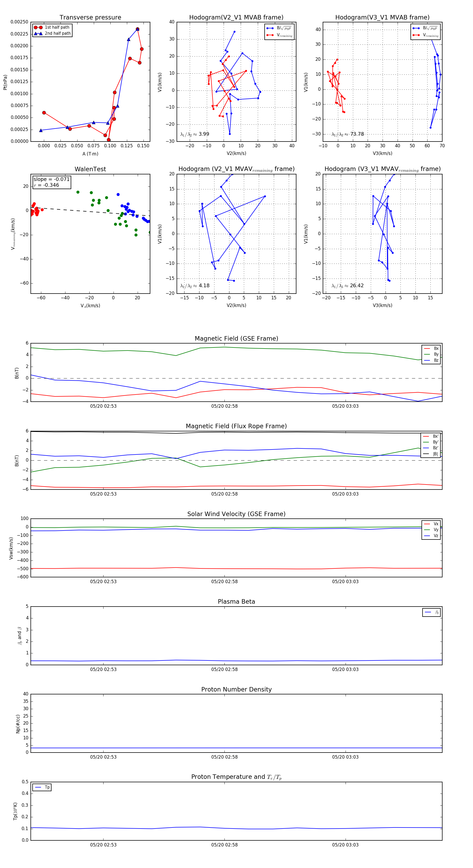The height and width of the screenshot is (868, 473).
Task: Click "05/20 02:53" tick under Solar Wind Velocity
Action: 103,582
